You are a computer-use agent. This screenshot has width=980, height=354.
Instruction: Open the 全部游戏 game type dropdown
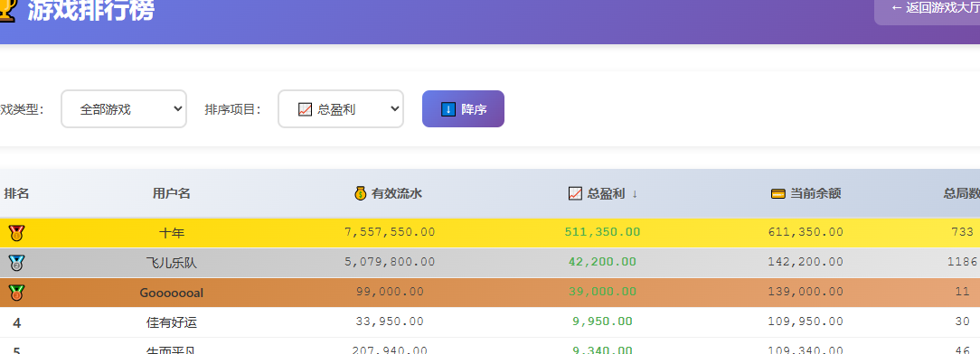[x=124, y=109]
